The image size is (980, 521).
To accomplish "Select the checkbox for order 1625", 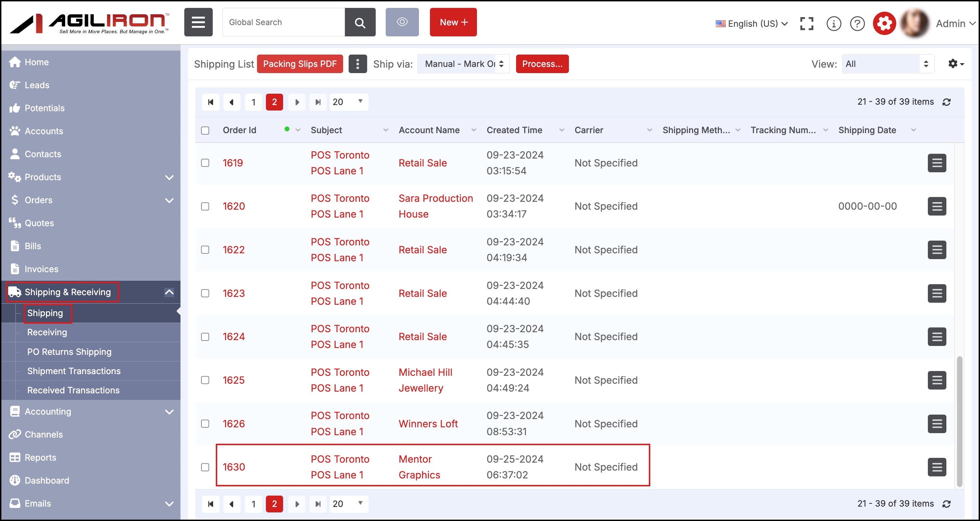I will (205, 380).
